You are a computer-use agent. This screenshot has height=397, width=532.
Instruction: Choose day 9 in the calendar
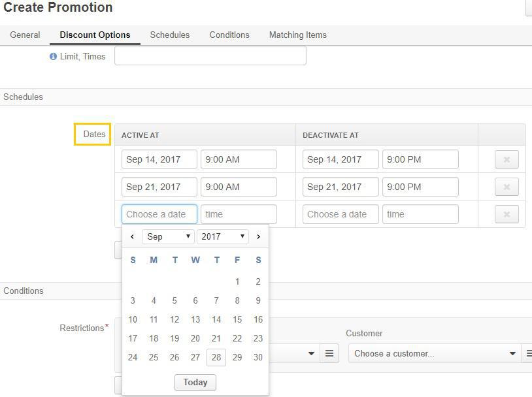pyautogui.click(x=258, y=300)
